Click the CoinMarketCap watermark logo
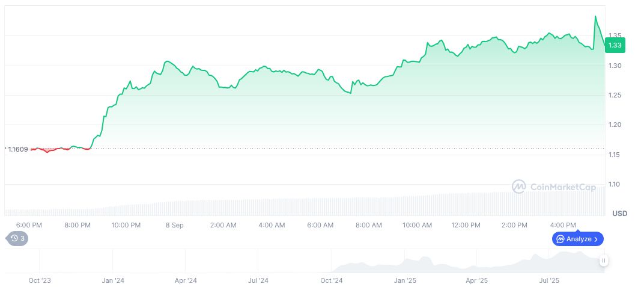This screenshot has width=644, height=287. [553, 187]
